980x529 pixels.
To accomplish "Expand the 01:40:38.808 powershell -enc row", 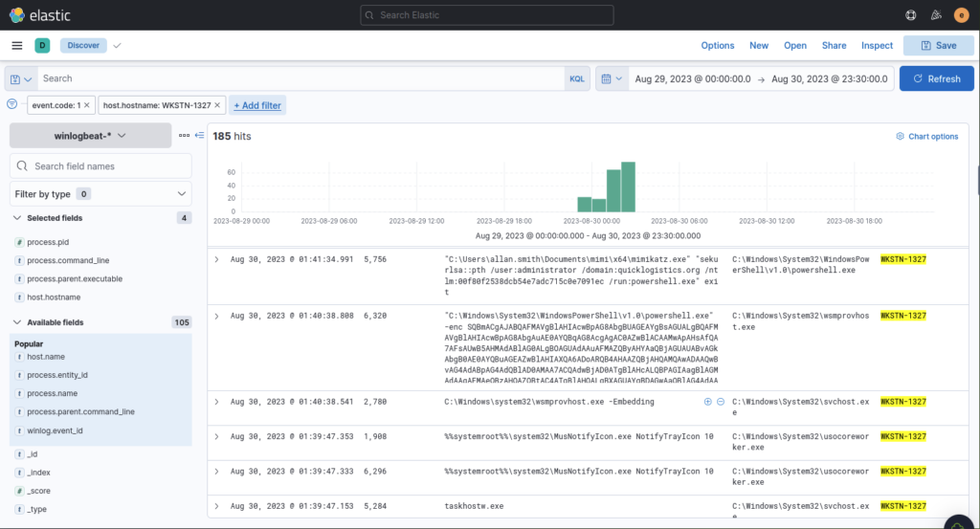I will click(x=217, y=316).
